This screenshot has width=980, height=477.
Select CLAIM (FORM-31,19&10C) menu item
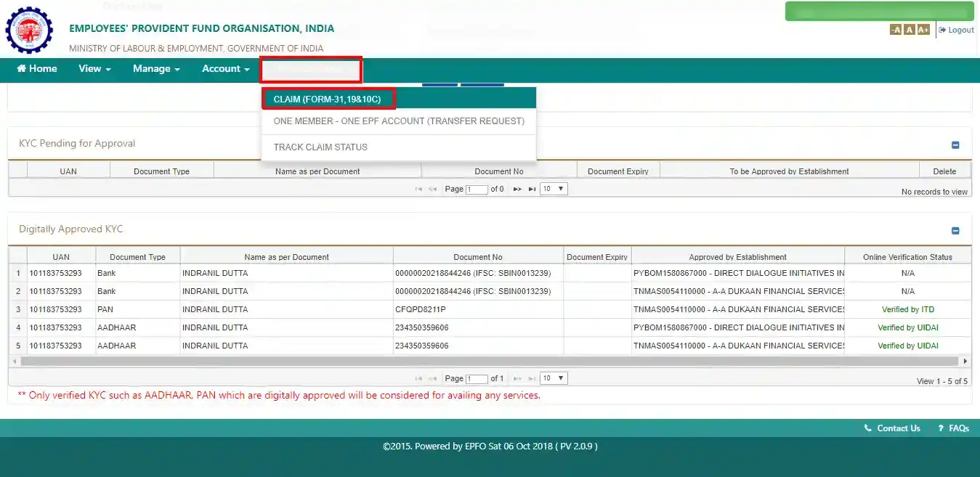click(399, 99)
